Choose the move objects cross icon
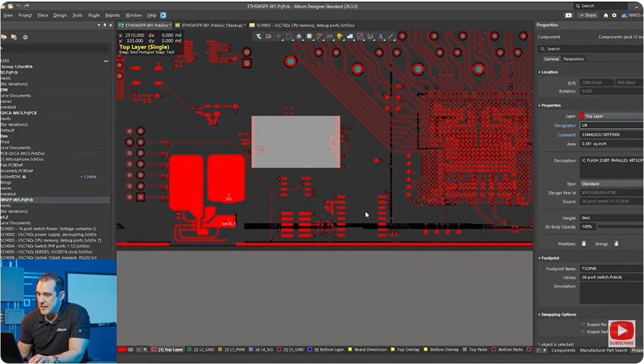This screenshot has height=364, width=644. pos(279,37)
